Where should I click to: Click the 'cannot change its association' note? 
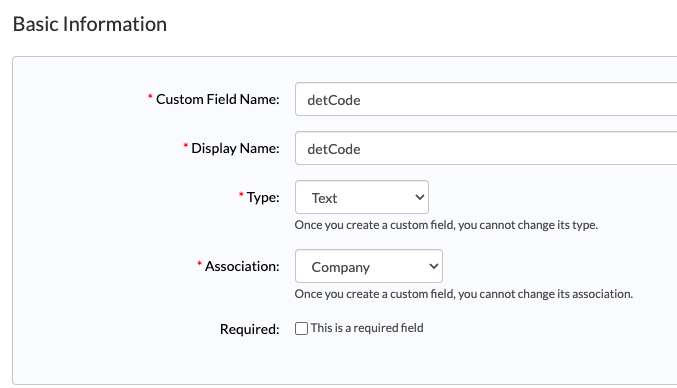(x=463, y=294)
